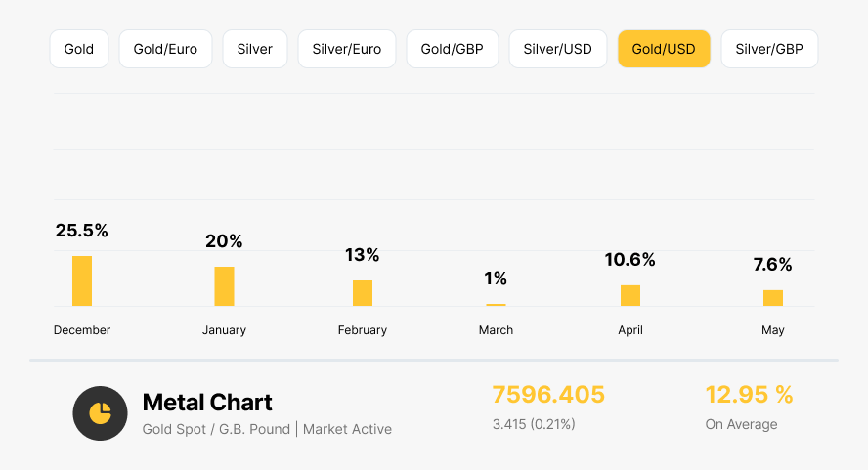Viewport: 868px width, 471px height.
Task: Click the Metal Chart title
Action: tap(207, 402)
